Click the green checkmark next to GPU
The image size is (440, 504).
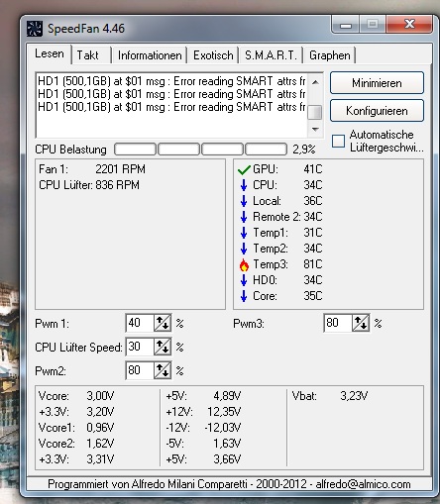click(244, 170)
